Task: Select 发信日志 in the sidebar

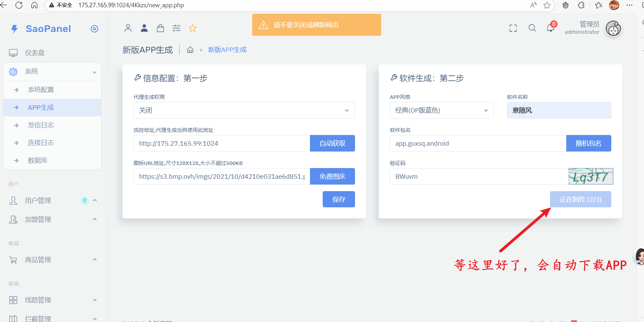Action: coord(41,125)
